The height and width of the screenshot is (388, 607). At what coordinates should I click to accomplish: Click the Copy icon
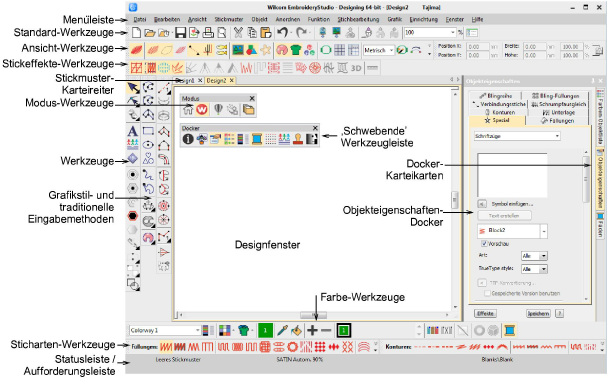[252, 33]
